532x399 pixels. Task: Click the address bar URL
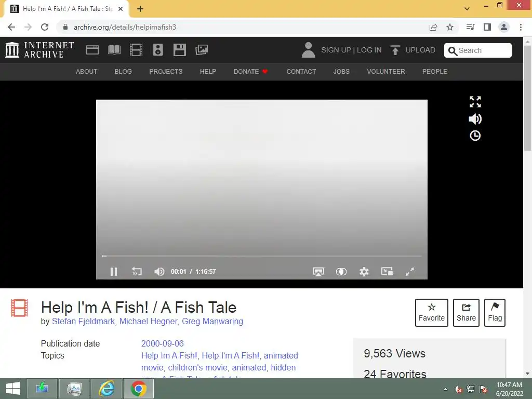click(125, 27)
